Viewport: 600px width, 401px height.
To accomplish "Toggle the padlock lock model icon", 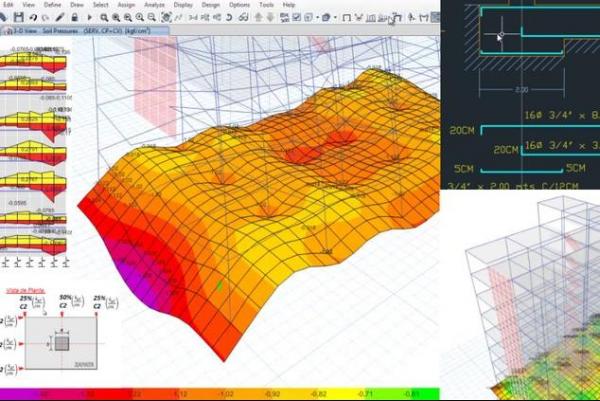I will click(73, 17).
